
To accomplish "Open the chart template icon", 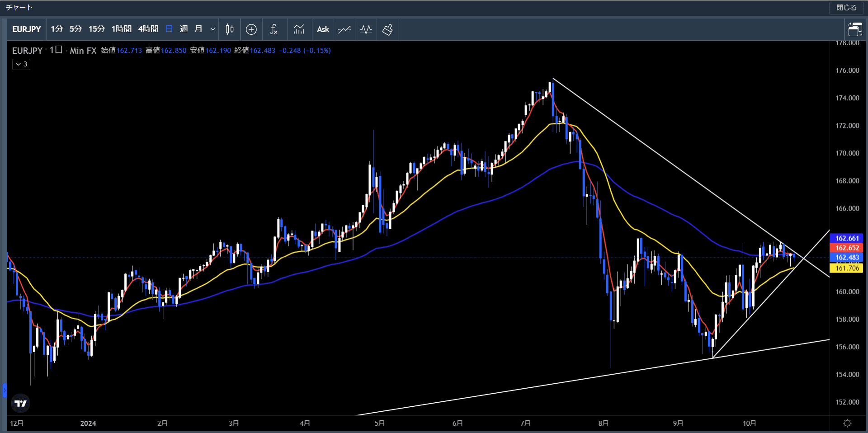I will (x=299, y=29).
